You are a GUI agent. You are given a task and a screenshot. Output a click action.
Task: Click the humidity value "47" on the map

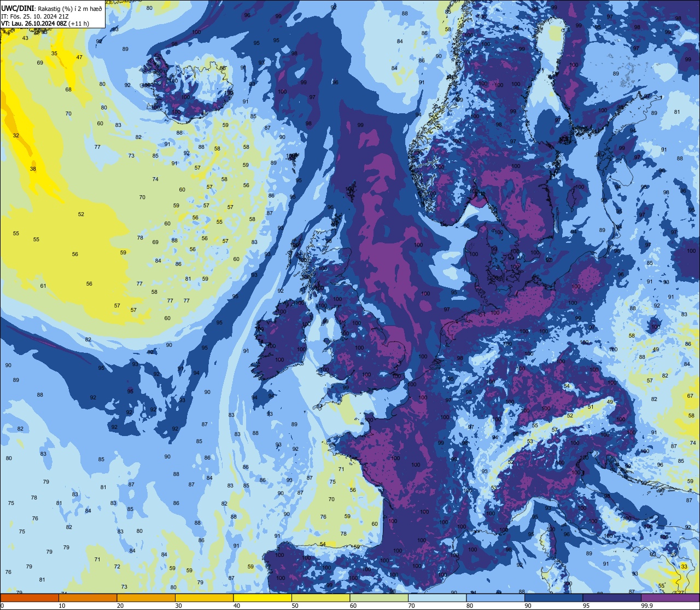tap(79, 57)
